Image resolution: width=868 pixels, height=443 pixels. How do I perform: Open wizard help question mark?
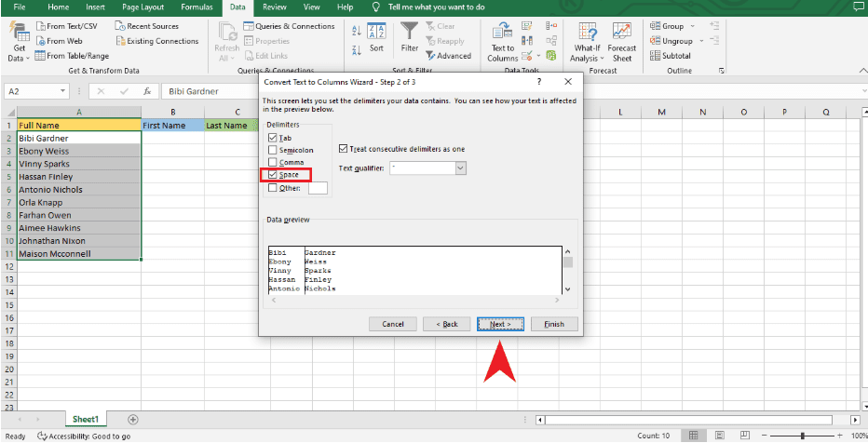(x=539, y=82)
